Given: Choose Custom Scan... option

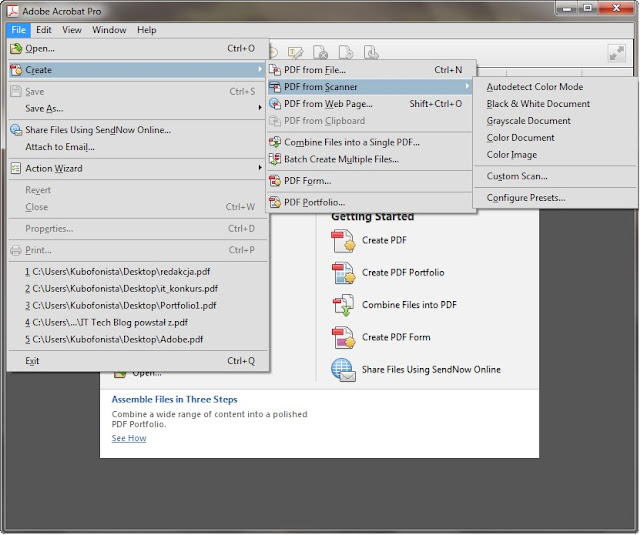Looking at the screenshot, I should click(x=556, y=176).
